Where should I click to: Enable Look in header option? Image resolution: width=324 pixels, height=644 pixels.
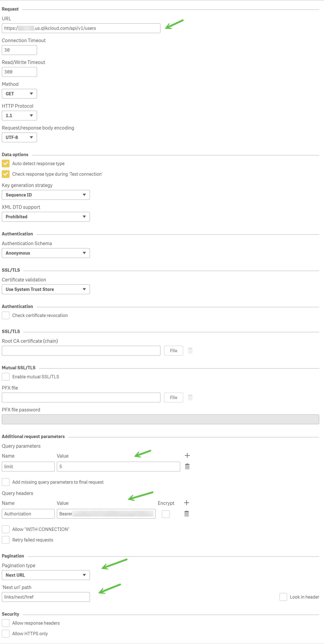[283, 597]
